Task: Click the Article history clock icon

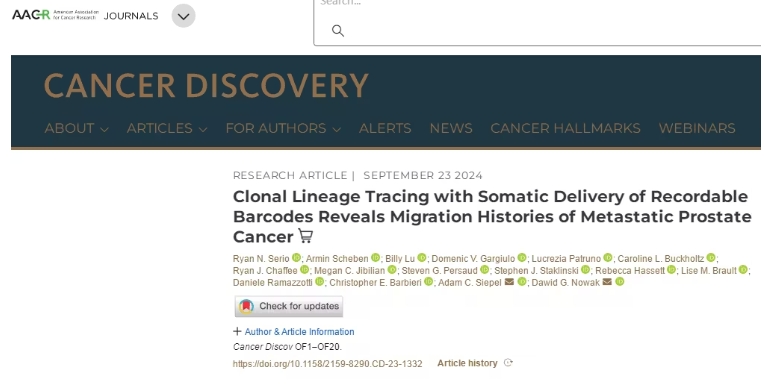Action: click(x=508, y=363)
